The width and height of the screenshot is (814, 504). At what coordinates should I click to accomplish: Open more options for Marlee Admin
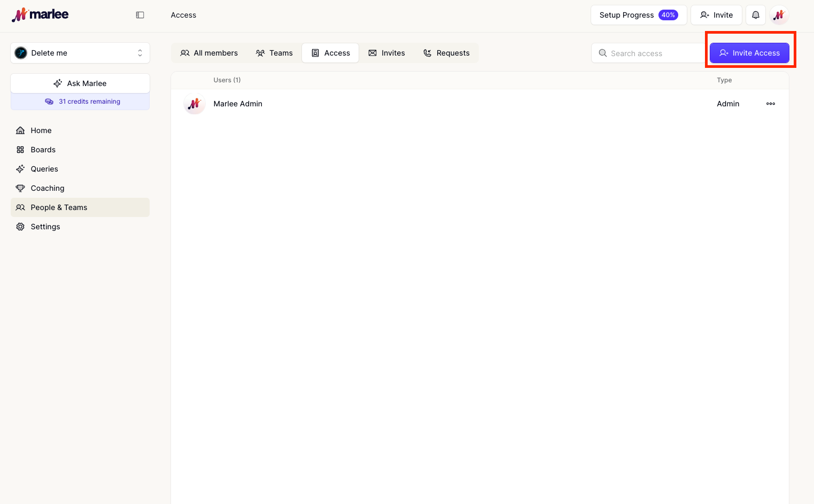pyautogui.click(x=771, y=104)
